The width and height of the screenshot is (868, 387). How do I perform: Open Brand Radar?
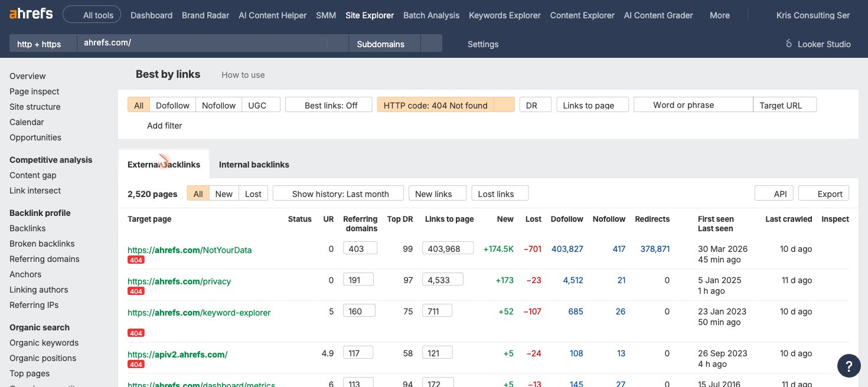[205, 15]
